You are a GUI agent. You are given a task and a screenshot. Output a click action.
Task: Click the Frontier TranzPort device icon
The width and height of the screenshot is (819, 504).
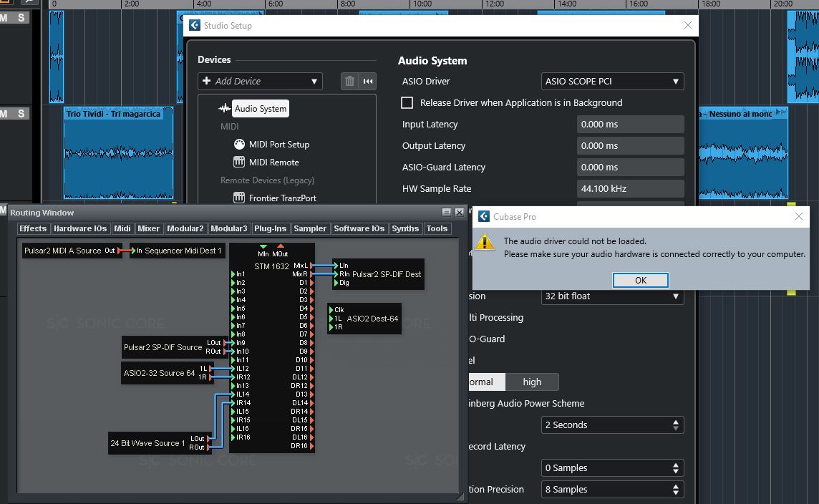(239, 198)
